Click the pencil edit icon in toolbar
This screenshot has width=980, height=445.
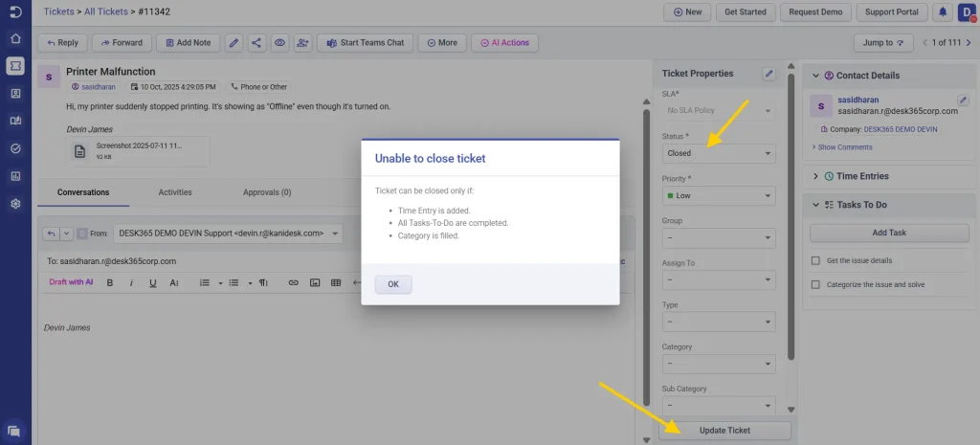[x=234, y=43]
